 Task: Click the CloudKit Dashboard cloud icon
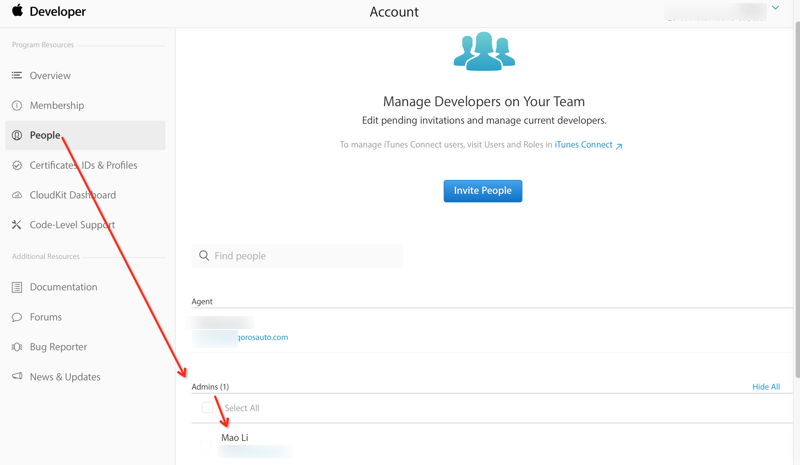tap(17, 196)
